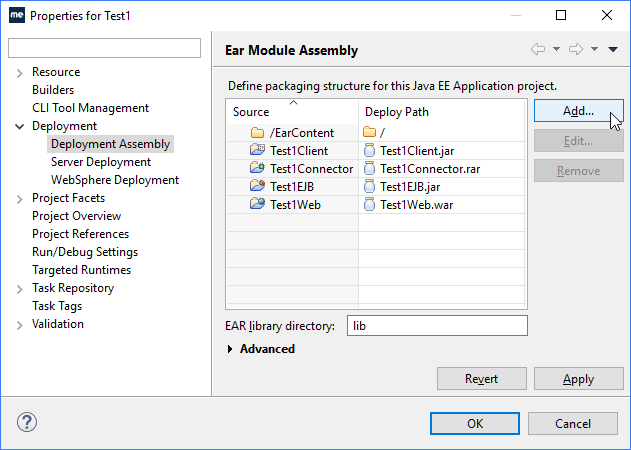The width and height of the screenshot is (631, 450).
Task: Open help with the question mark icon
Action: [x=27, y=423]
